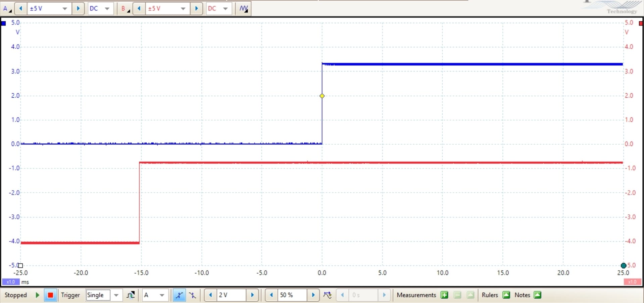Open the advanced triggers icon

click(x=131, y=295)
